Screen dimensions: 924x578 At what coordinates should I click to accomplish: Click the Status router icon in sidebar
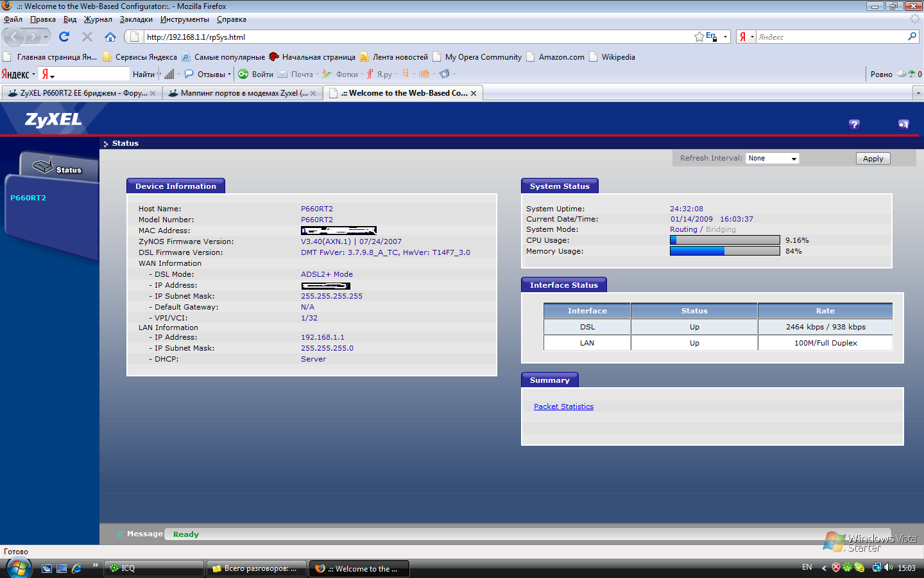(x=43, y=166)
